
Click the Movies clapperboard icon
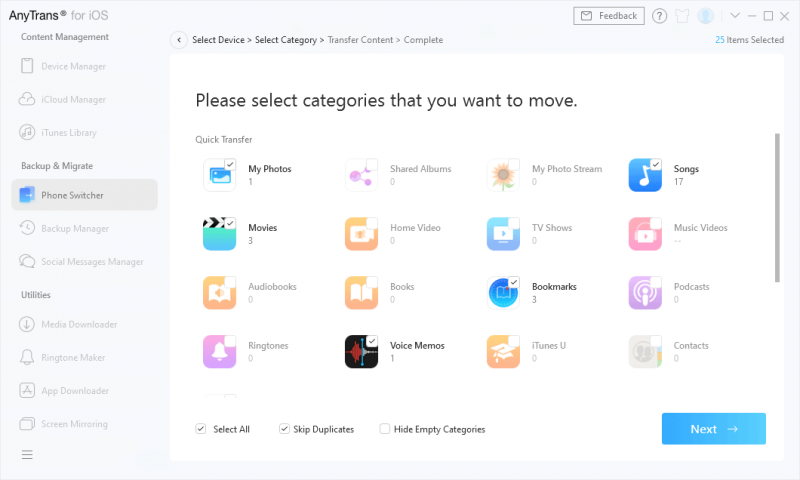pos(219,234)
